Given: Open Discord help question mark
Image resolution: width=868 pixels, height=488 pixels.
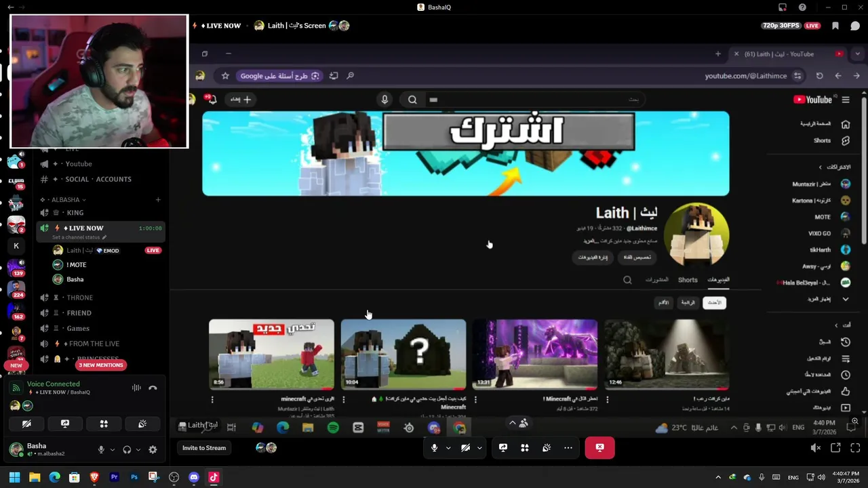Looking at the screenshot, I should [802, 7].
